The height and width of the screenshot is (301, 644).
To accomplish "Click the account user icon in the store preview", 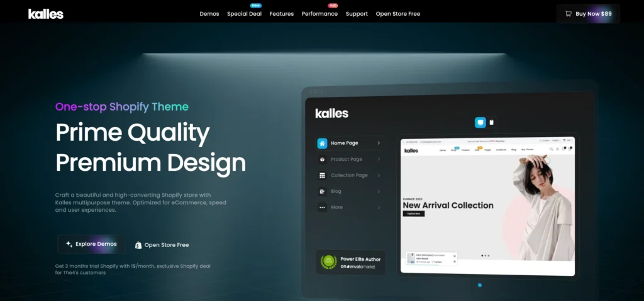I will coord(557,149).
